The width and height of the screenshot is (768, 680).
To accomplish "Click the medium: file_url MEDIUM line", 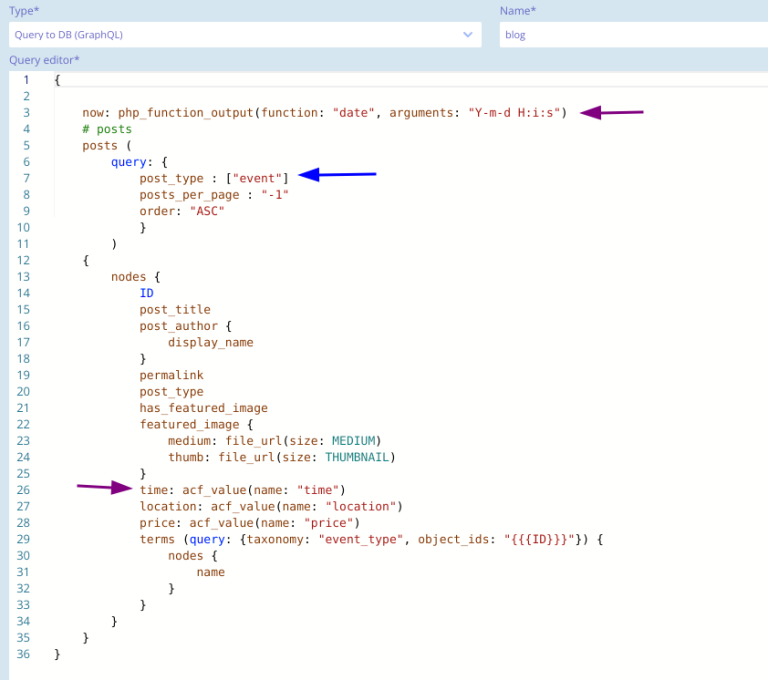I will click(274, 441).
